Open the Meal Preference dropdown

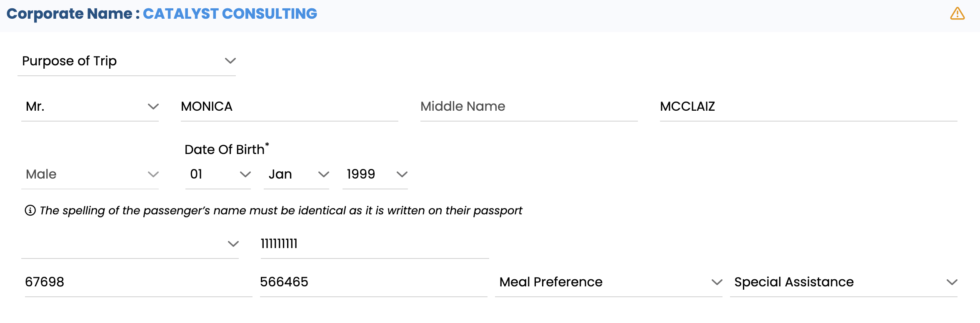coord(608,282)
